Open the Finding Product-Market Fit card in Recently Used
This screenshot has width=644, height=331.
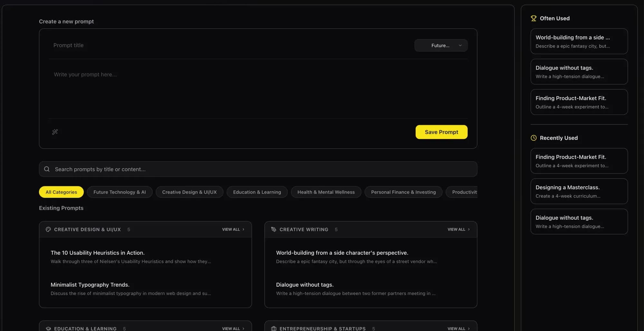579,161
